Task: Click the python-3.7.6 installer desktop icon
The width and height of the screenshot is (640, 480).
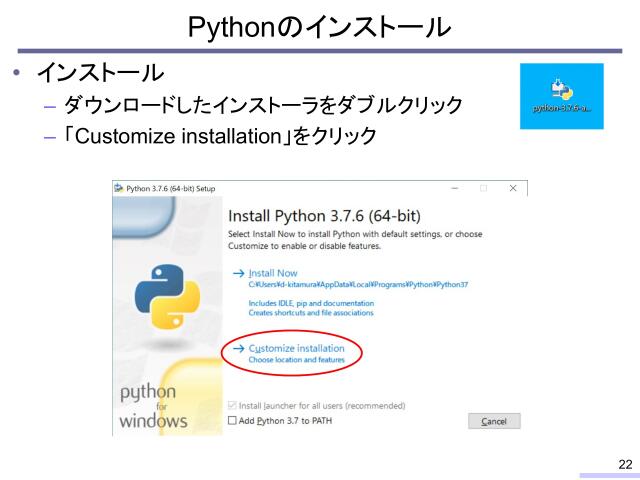Action: tap(561, 94)
